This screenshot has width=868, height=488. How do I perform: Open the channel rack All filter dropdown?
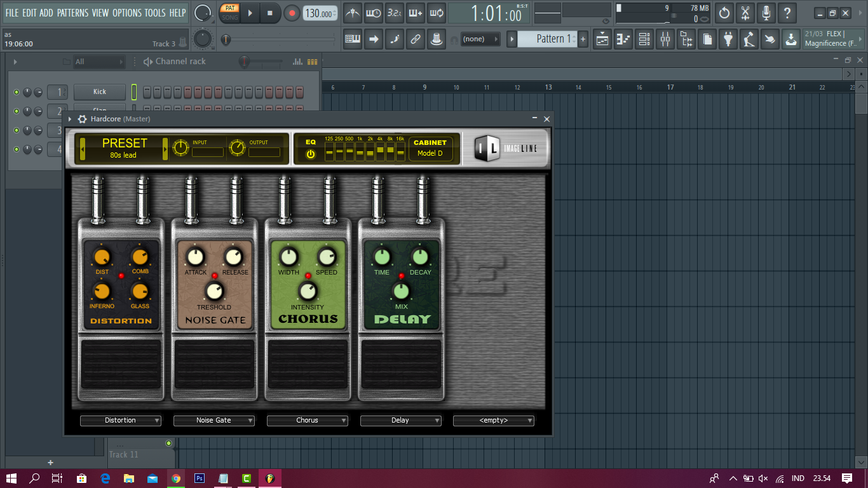(99, 62)
